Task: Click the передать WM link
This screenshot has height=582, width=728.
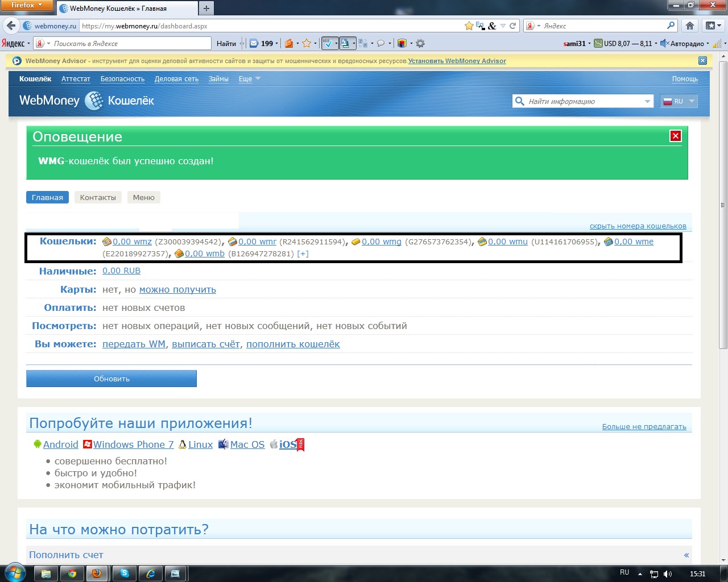Action: pos(134,344)
